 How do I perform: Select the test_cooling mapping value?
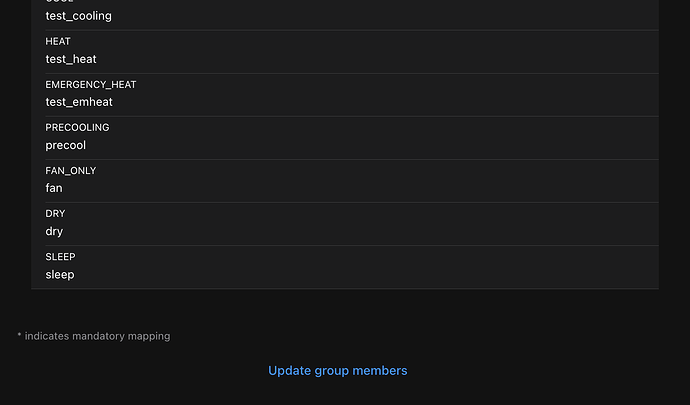tap(78, 16)
